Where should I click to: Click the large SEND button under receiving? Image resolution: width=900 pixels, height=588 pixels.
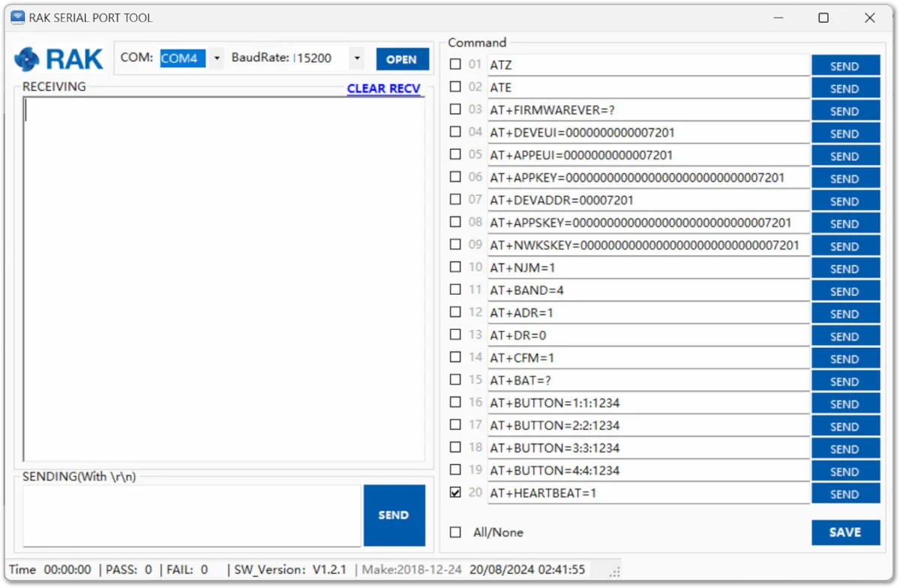click(x=394, y=515)
